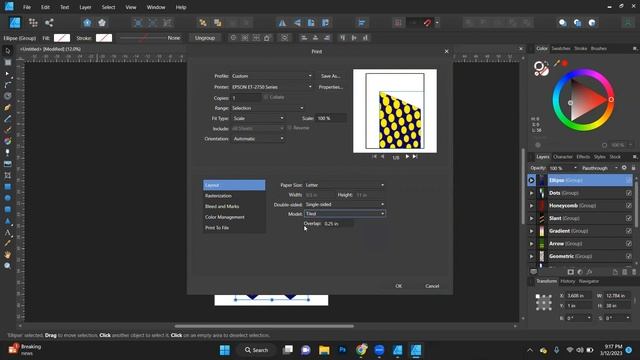Screen dimensions: 640x360
Task: Jump to last page in print preview
Action: click(415, 157)
